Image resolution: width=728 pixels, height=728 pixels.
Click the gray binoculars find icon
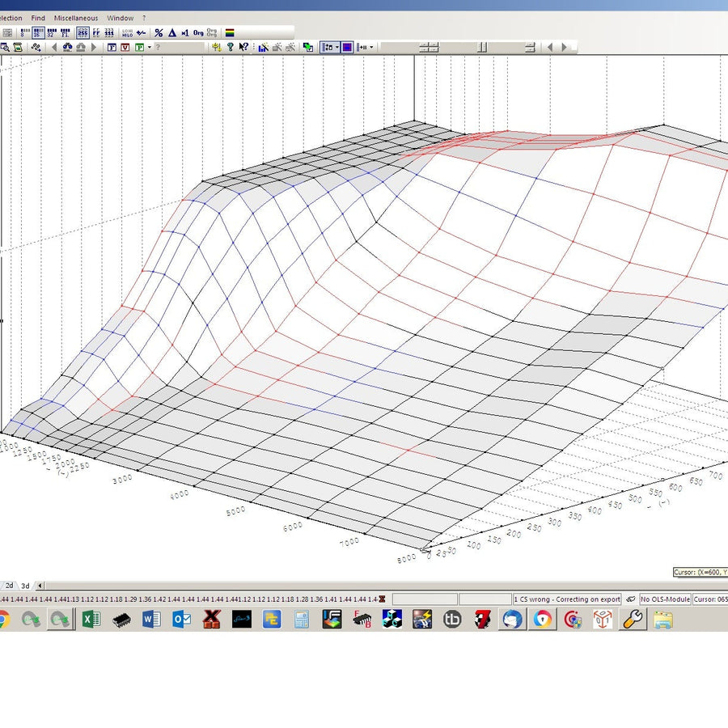click(81, 47)
